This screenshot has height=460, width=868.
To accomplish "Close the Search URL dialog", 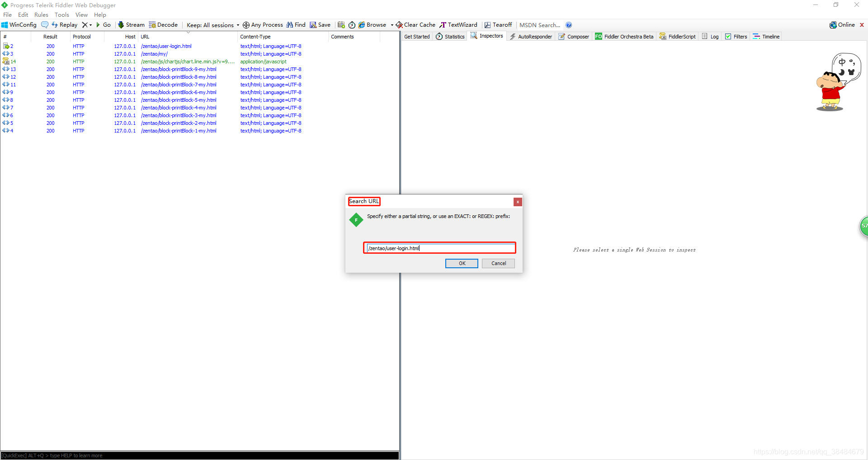I will [x=518, y=202].
